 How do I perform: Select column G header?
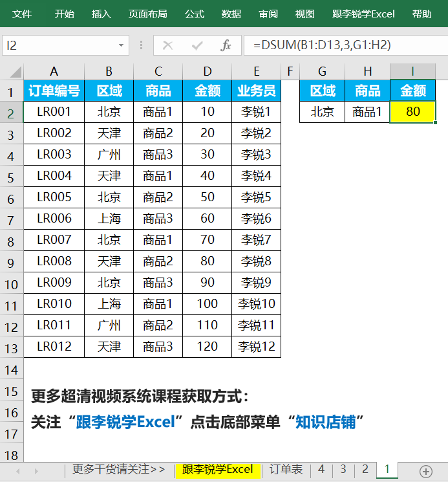pos(322,72)
